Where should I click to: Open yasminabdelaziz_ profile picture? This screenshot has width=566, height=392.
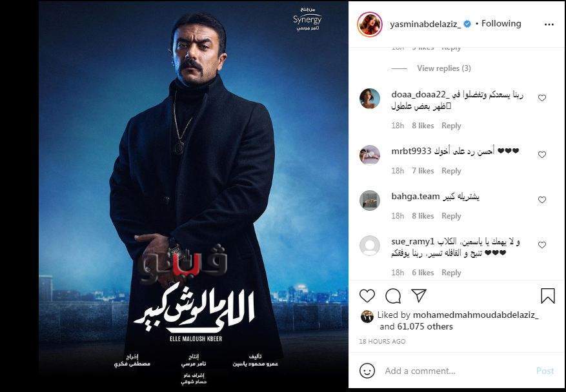tap(370, 24)
